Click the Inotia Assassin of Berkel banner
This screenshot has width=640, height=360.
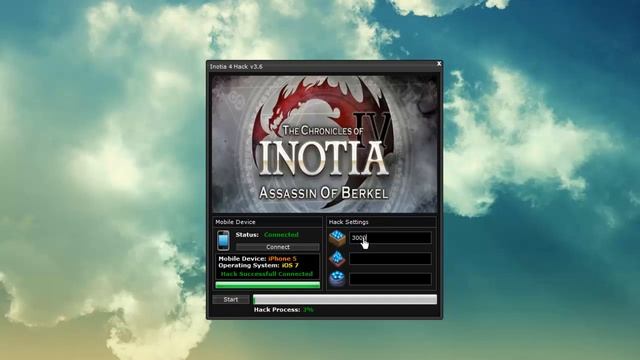pyautogui.click(x=324, y=143)
